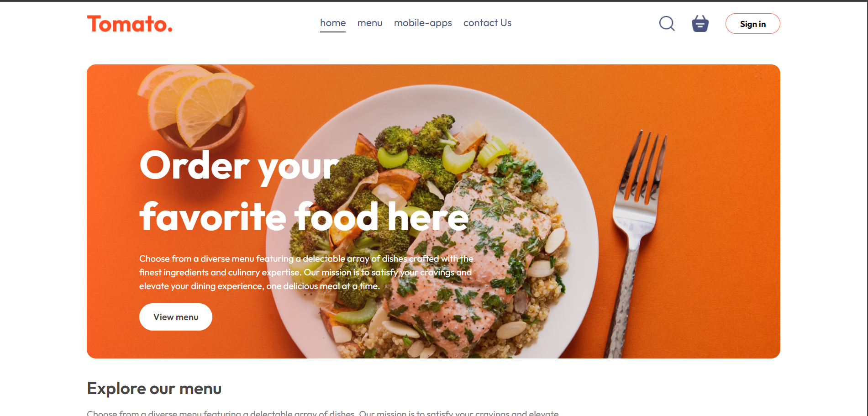Screen dimensions: 868x416
Task: Open the shopping basket icon
Action: 700,23
